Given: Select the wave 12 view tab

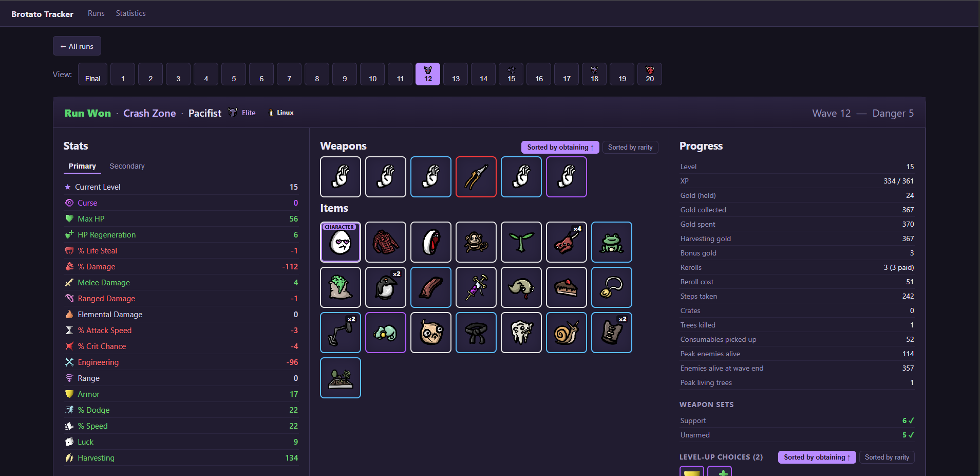Looking at the screenshot, I should [x=428, y=74].
